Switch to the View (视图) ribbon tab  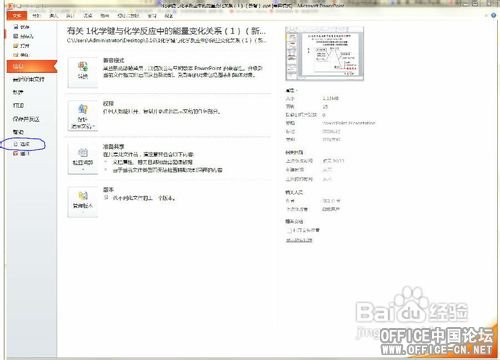click(x=169, y=16)
